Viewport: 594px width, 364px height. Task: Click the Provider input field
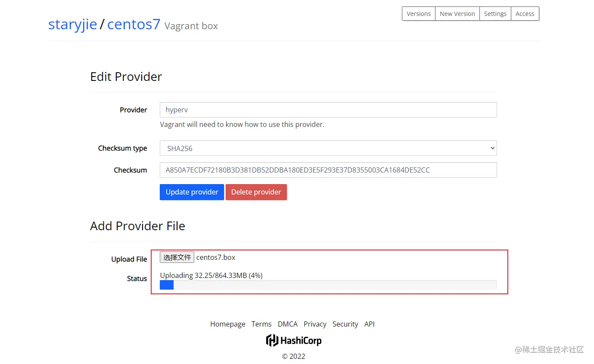tap(328, 110)
